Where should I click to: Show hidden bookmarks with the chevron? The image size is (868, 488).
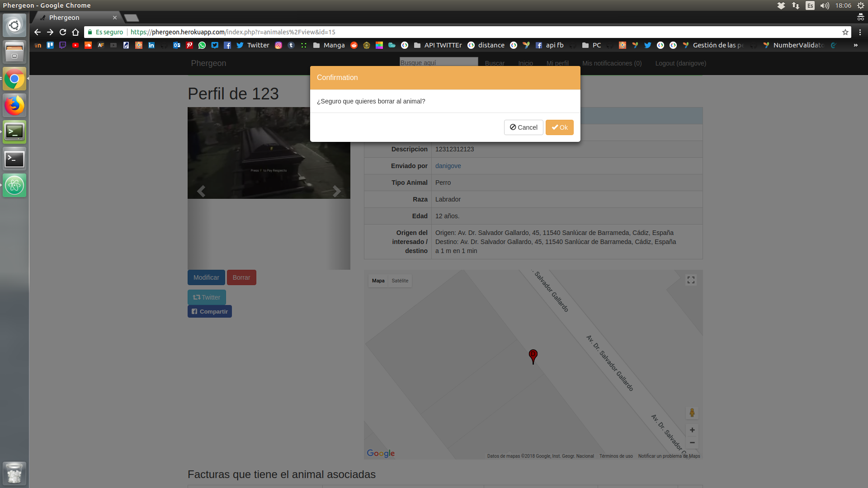[855, 45]
